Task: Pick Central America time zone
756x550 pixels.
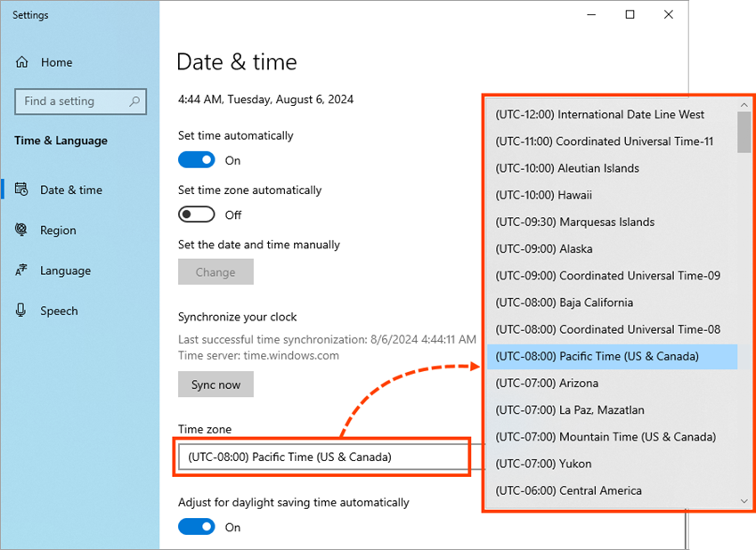Action: pyautogui.click(x=612, y=490)
